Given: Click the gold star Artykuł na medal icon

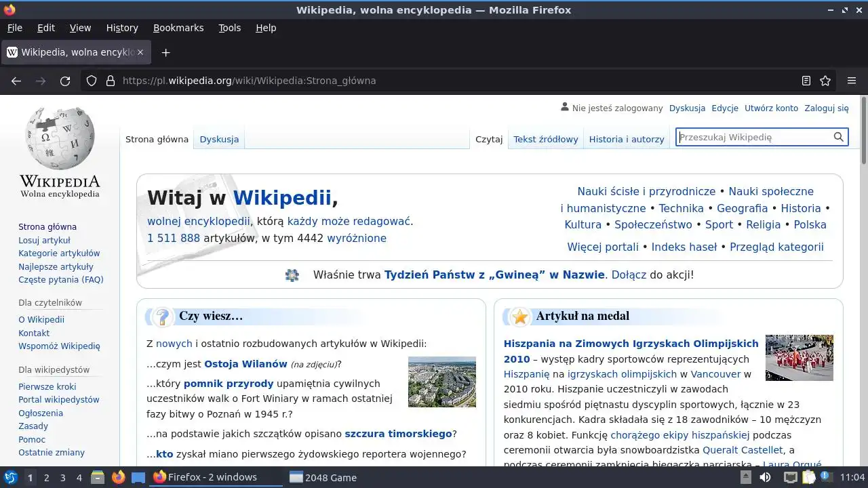Looking at the screenshot, I should pos(520,317).
